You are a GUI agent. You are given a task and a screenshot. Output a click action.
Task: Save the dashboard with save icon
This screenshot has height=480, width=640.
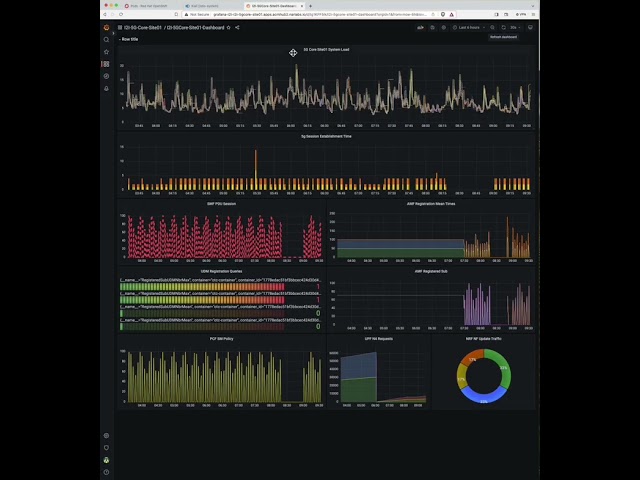coord(432,28)
